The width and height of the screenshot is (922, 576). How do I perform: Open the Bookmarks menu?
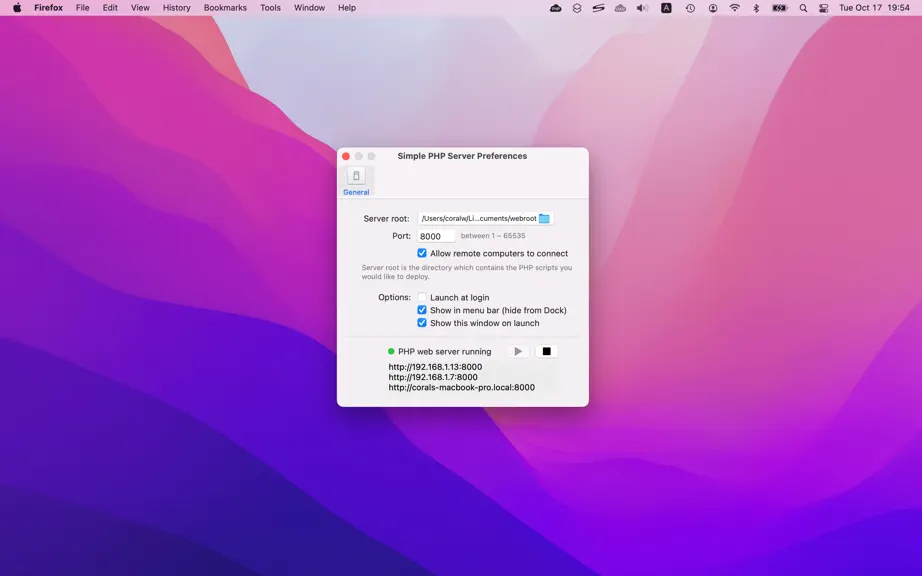[225, 8]
